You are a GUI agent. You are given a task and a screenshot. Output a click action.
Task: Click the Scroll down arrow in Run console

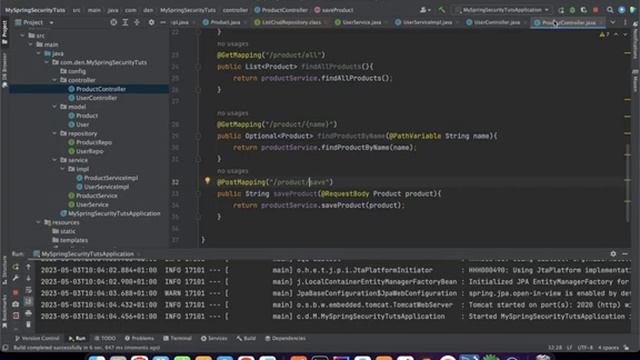28,278
